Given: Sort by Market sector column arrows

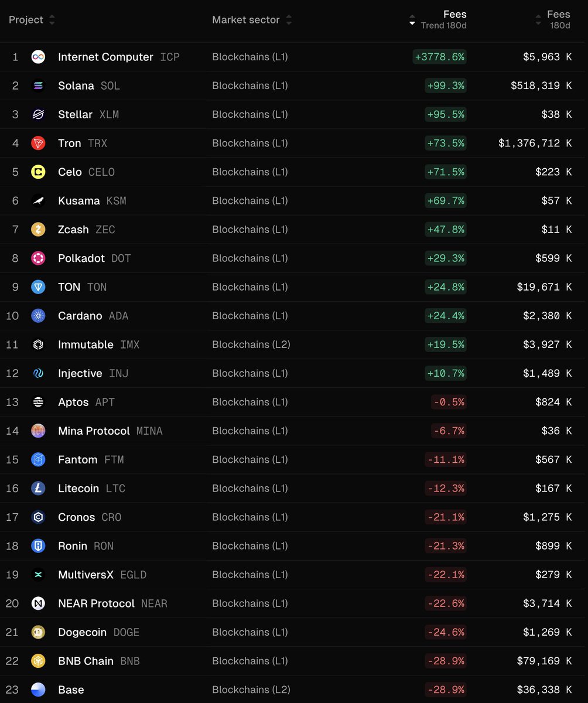Looking at the screenshot, I should click(x=289, y=20).
